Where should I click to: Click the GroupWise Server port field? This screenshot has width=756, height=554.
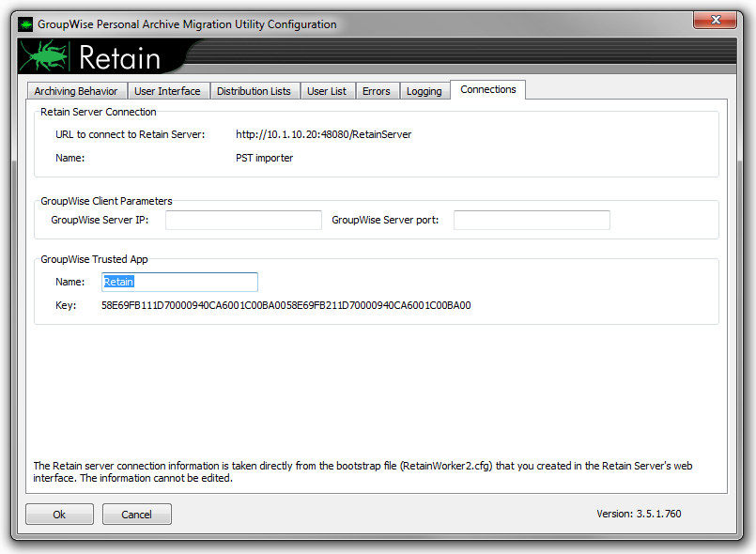pyautogui.click(x=532, y=220)
